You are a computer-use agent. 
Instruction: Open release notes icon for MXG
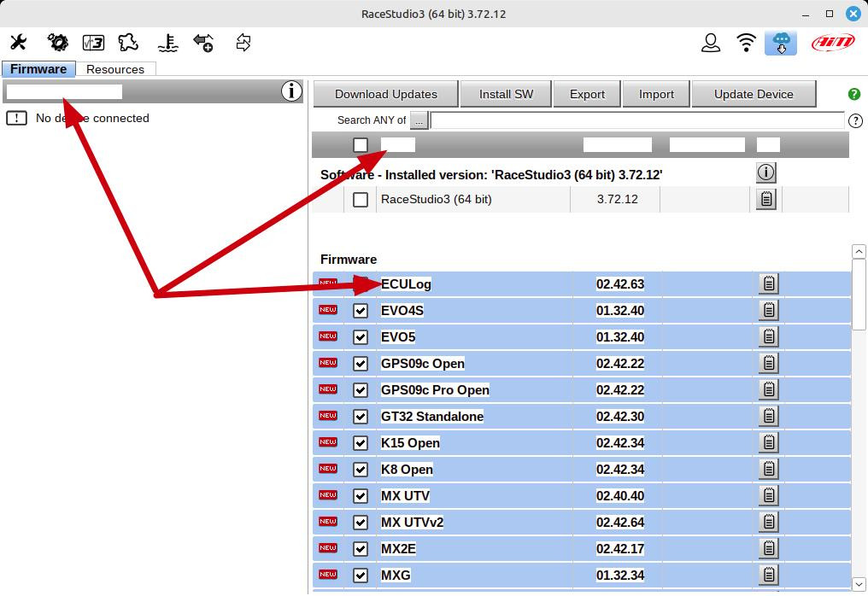(x=769, y=575)
